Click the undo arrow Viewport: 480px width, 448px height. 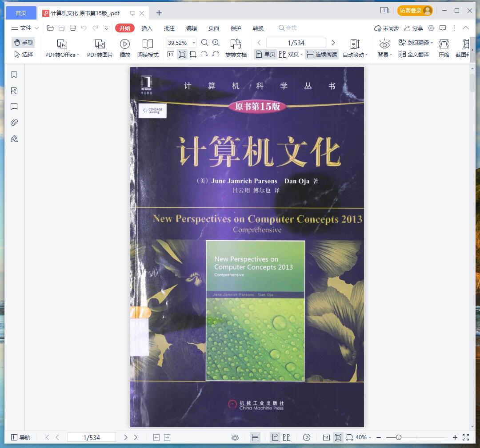coord(84,28)
